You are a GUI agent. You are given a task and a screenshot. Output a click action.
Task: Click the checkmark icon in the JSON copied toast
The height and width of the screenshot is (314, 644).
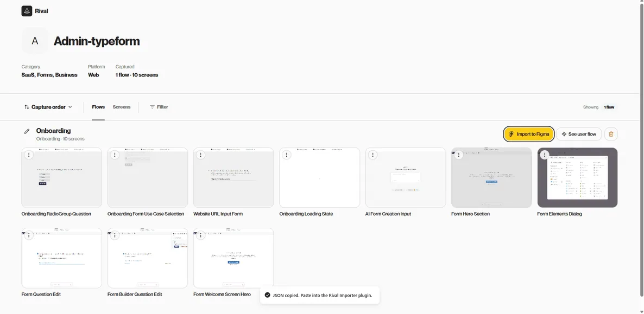click(x=267, y=295)
